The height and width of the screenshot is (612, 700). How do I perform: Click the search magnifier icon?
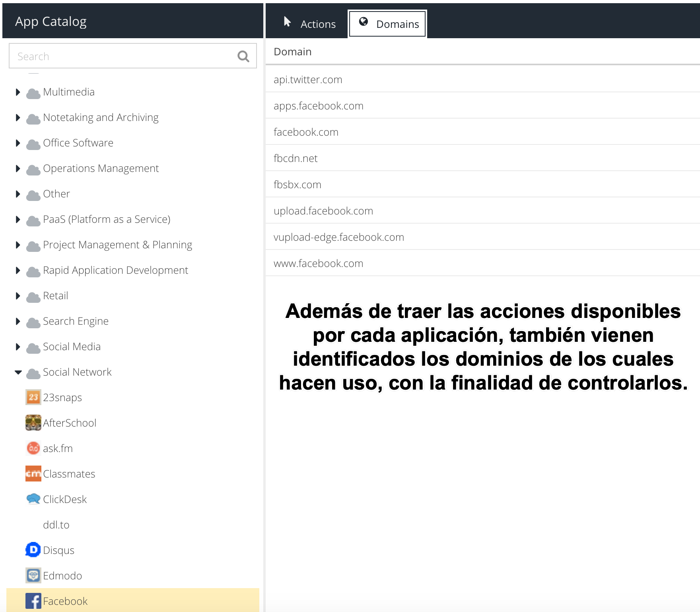(243, 57)
